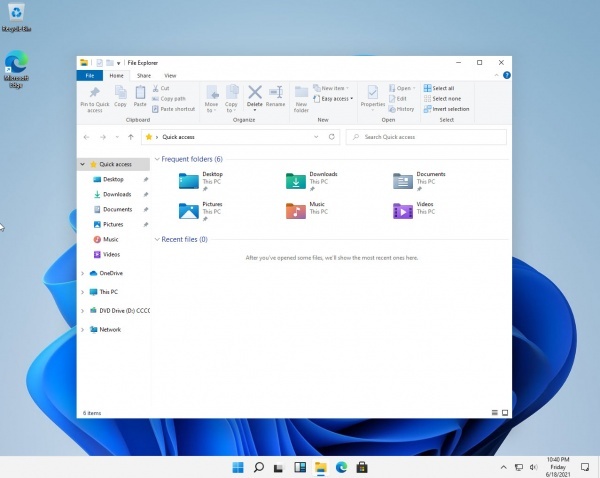Collapse the ribbon with chevron
Image resolution: width=600 pixels, height=478 pixels.
click(496, 75)
